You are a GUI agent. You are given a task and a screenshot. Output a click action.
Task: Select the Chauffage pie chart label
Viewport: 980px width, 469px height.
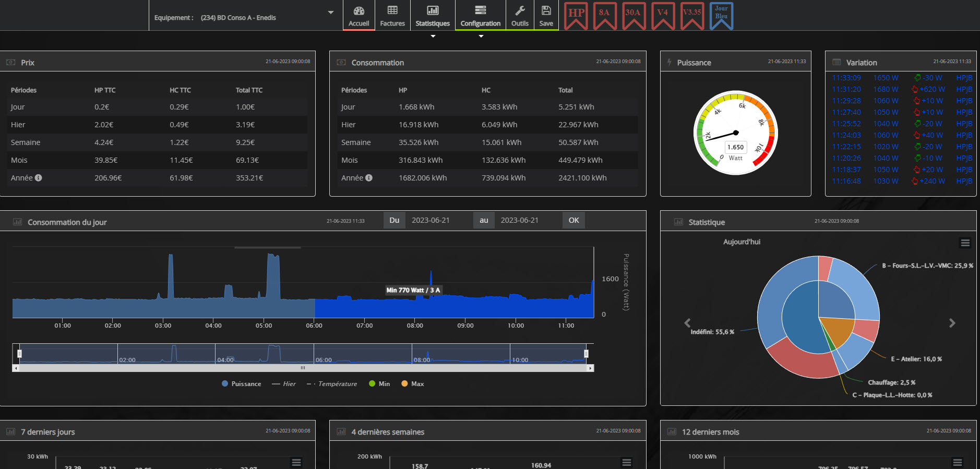(892, 382)
